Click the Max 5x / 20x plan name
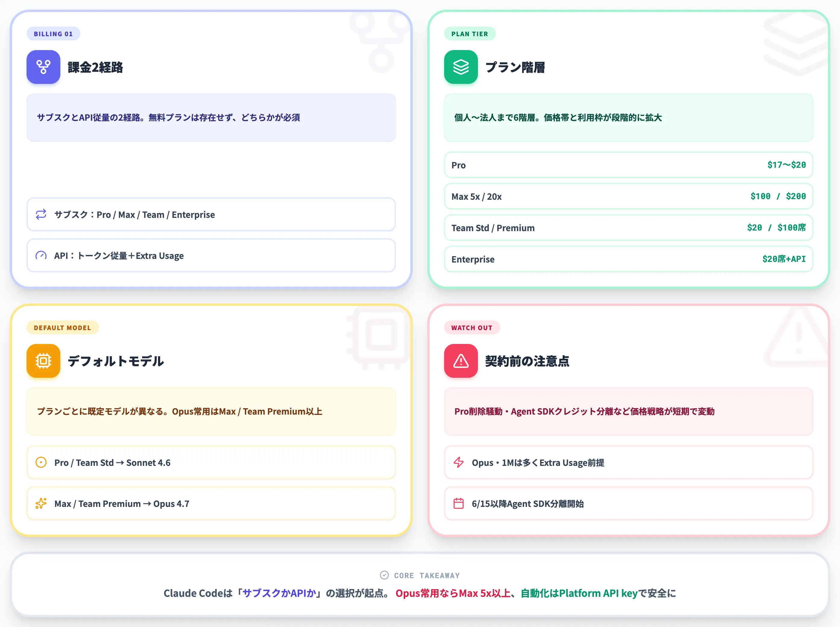 click(476, 197)
